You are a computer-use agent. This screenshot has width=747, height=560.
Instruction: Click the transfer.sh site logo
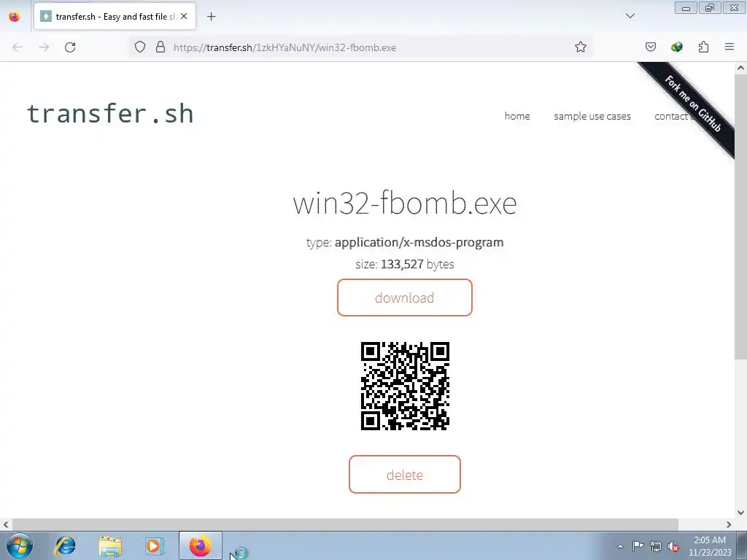pos(110,114)
